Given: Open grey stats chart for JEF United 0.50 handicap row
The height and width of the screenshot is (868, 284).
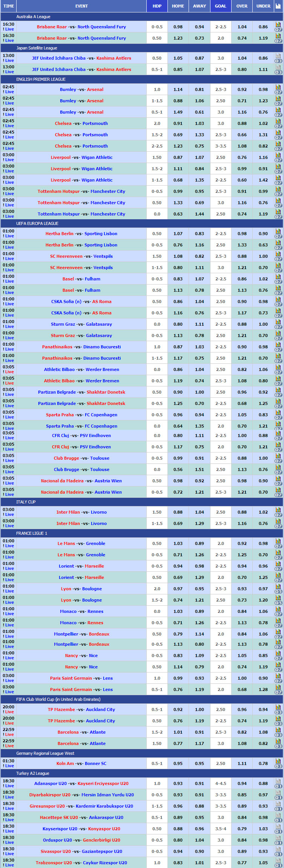Looking at the screenshot, I should point(278,56).
